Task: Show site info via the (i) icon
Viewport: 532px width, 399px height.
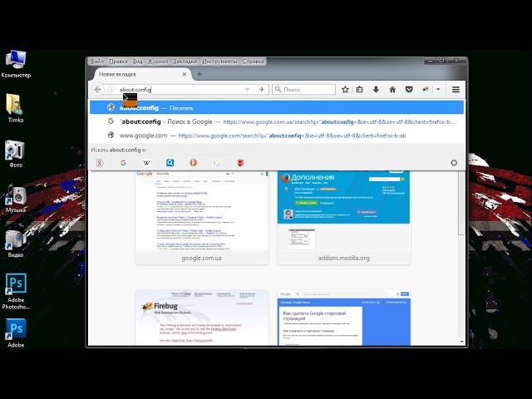Action: [x=111, y=89]
